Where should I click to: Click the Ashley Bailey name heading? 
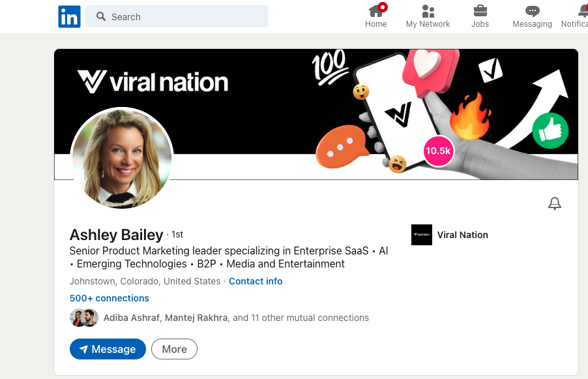116,235
